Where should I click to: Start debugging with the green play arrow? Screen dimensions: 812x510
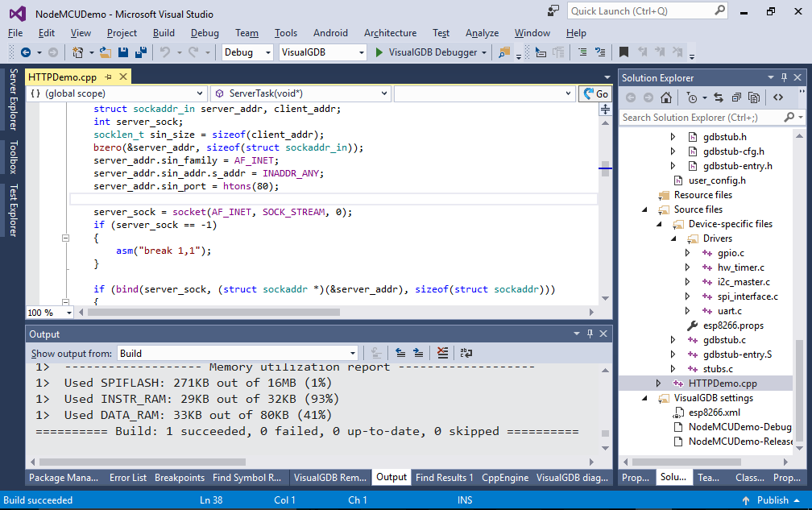379,52
